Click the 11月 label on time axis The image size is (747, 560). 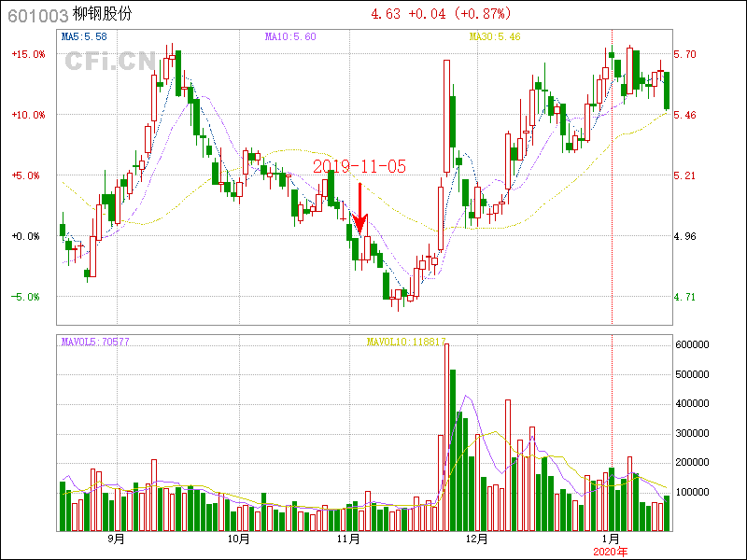[x=348, y=539]
